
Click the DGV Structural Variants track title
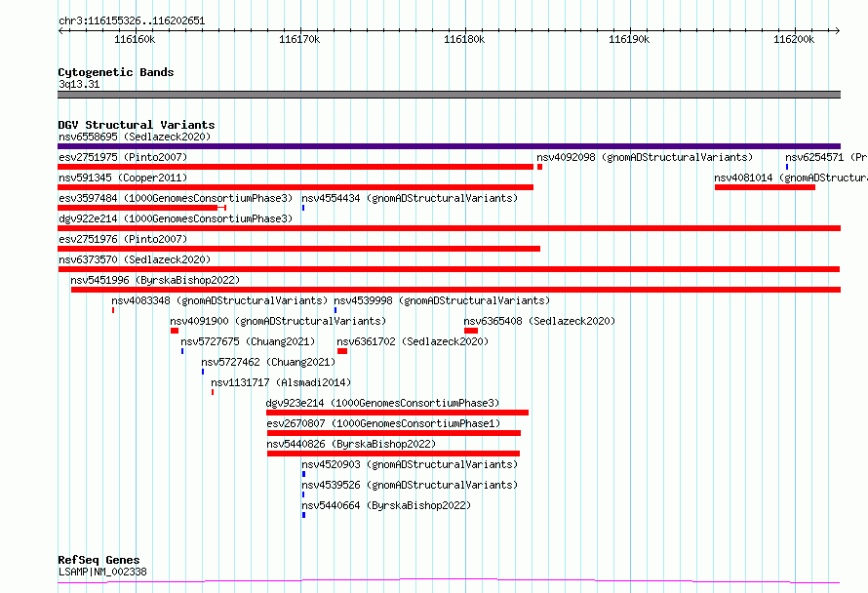click(x=137, y=125)
